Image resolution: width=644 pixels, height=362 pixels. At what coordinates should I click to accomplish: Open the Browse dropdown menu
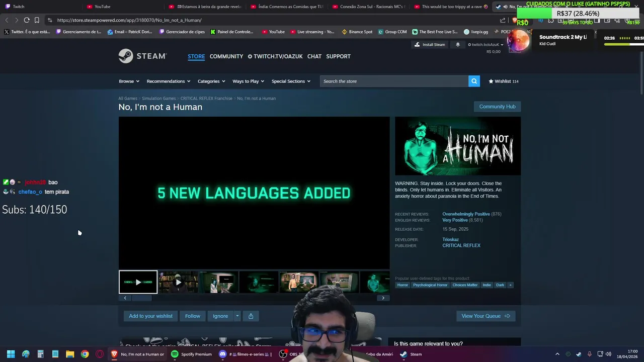tap(129, 81)
